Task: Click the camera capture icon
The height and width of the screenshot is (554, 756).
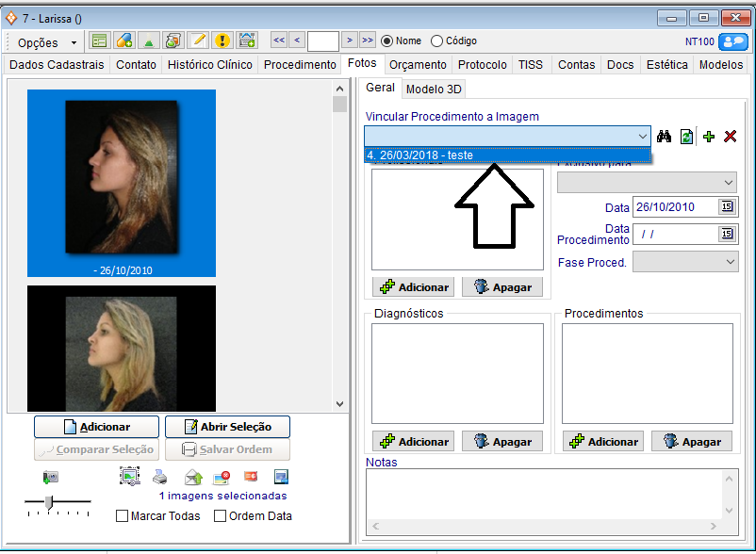Action: tap(51, 477)
